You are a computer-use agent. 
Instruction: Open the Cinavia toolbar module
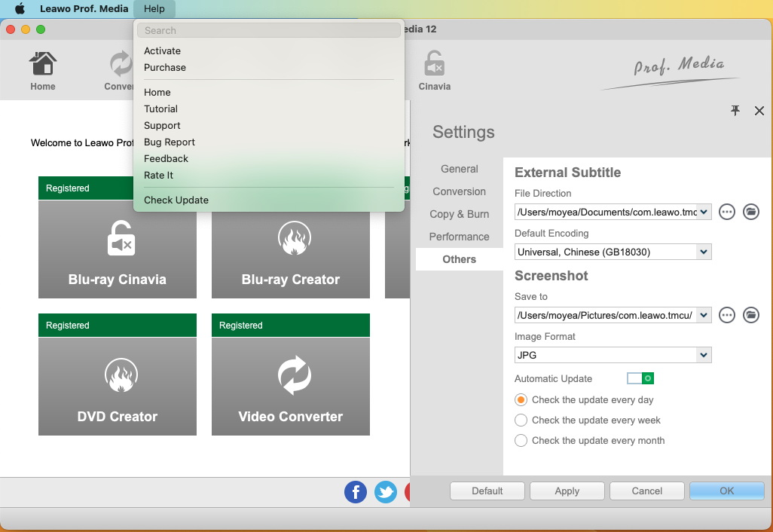pos(434,71)
